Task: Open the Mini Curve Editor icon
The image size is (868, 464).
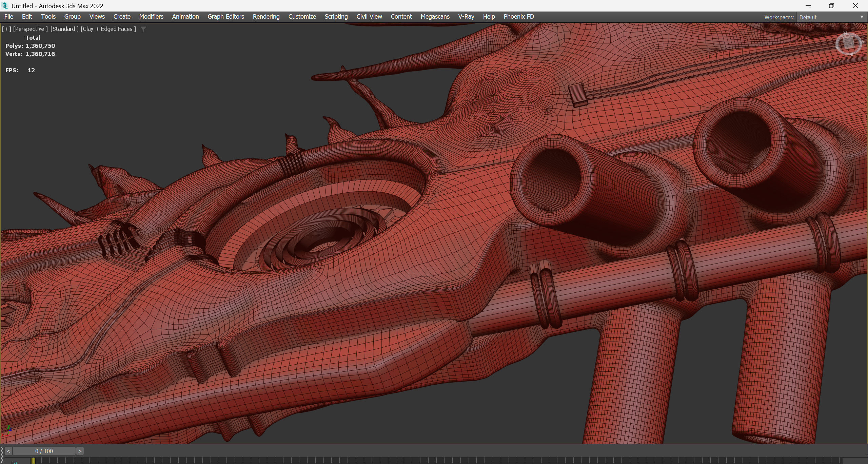Action: pyautogui.click(x=15, y=462)
